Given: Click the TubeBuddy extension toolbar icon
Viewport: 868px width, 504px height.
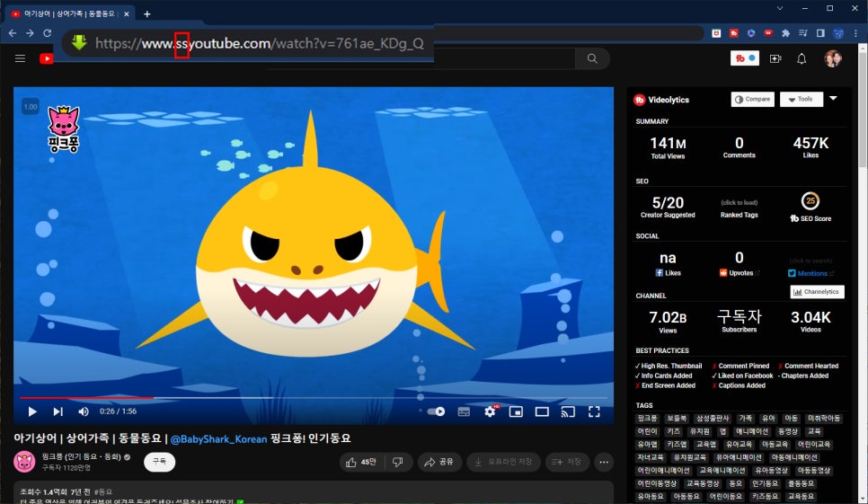Looking at the screenshot, I should pyautogui.click(x=734, y=33).
